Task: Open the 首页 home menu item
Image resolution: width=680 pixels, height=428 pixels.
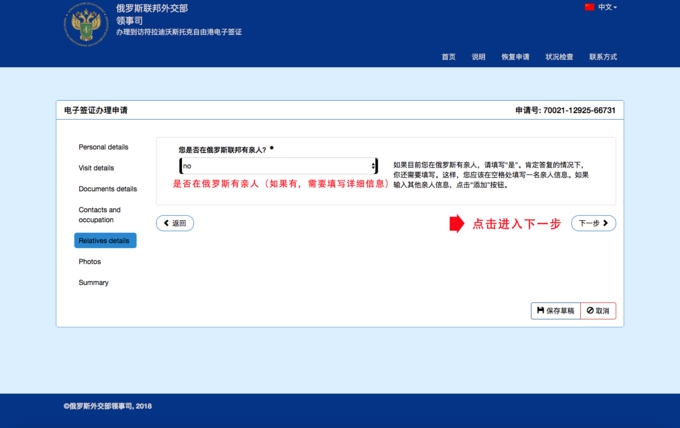Action: 448,57
